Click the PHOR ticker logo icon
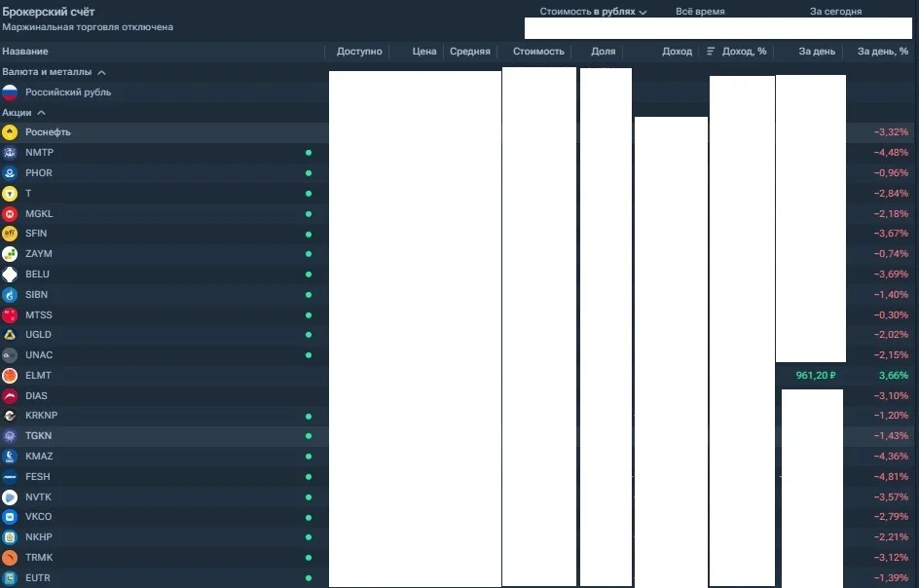The image size is (919, 588). [10, 173]
